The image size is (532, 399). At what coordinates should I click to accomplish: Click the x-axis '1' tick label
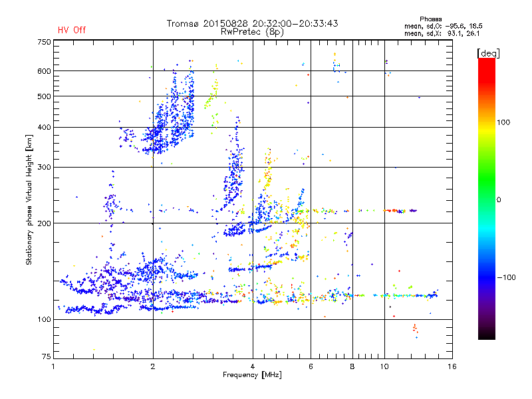pyautogui.click(x=53, y=366)
